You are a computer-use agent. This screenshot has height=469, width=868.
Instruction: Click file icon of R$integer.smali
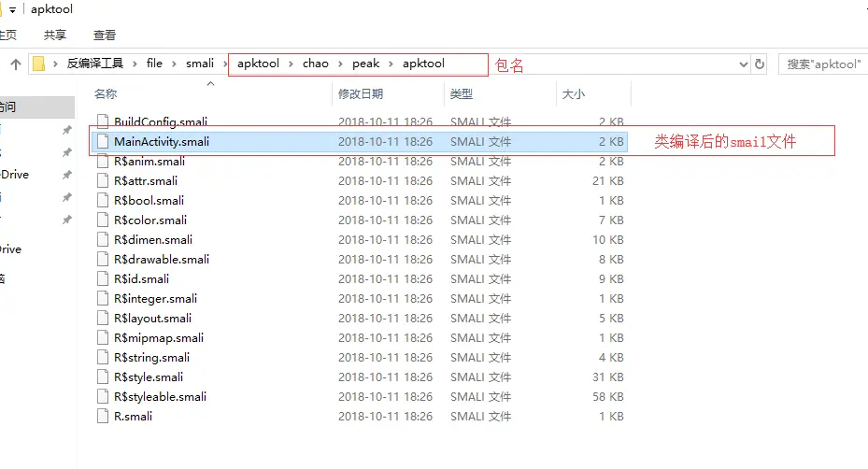(103, 299)
